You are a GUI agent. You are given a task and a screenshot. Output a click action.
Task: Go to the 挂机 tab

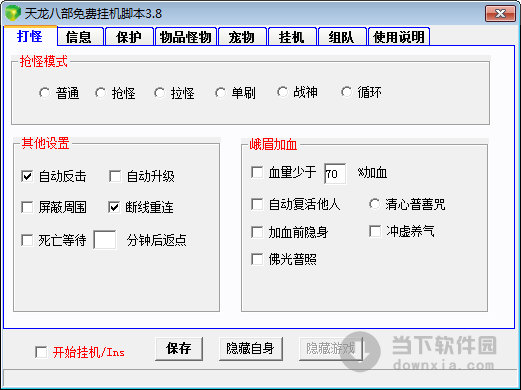(x=292, y=37)
